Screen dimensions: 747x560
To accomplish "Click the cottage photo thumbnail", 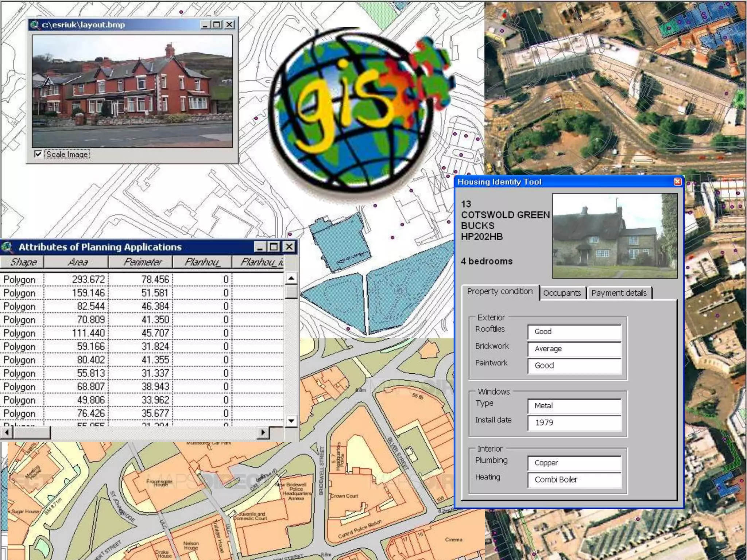I will point(615,236).
